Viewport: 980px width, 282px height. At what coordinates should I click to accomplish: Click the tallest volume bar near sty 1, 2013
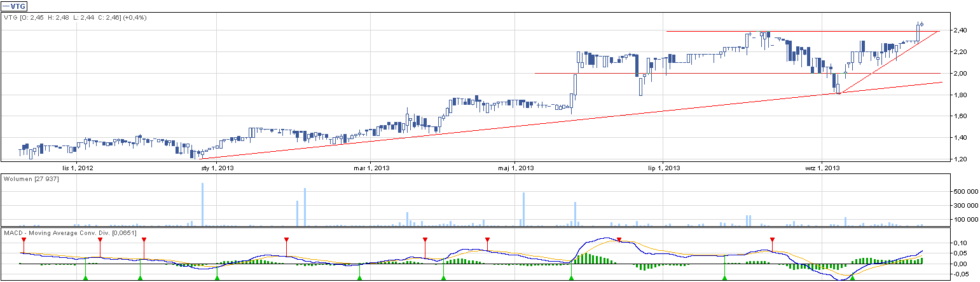coord(202,205)
